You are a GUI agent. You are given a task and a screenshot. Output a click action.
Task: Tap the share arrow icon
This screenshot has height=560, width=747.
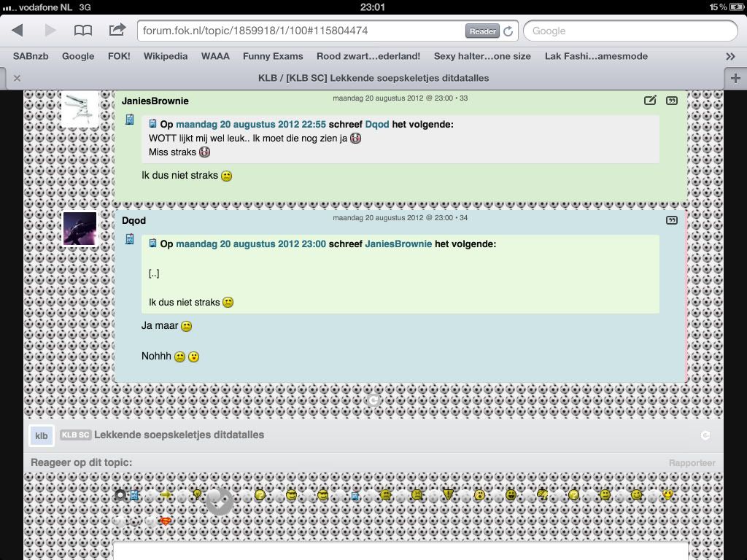(117, 31)
